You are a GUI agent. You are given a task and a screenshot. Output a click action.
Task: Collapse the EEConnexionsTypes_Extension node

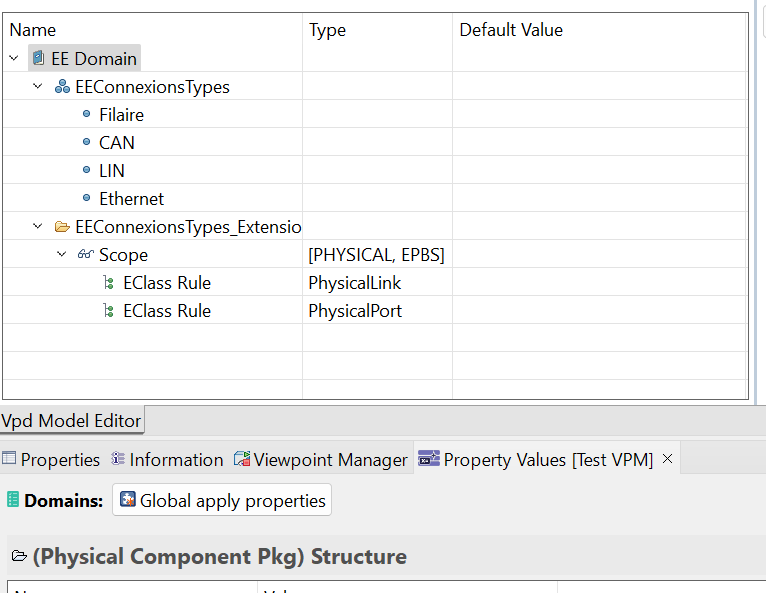(x=38, y=227)
